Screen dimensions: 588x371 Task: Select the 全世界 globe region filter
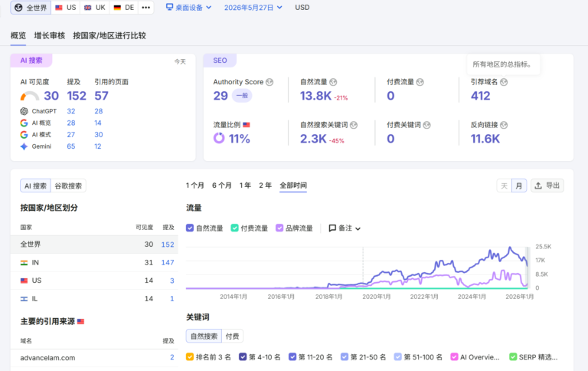click(x=31, y=8)
